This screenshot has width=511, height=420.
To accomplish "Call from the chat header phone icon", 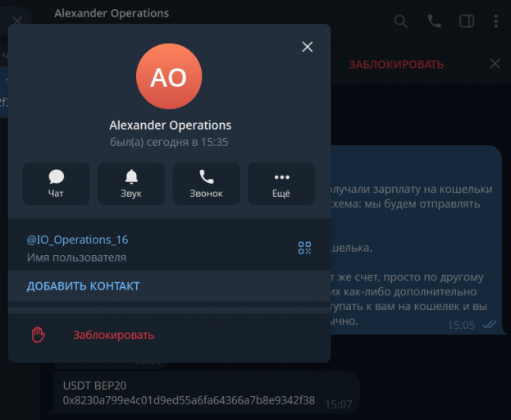I will [x=435, y=21].
